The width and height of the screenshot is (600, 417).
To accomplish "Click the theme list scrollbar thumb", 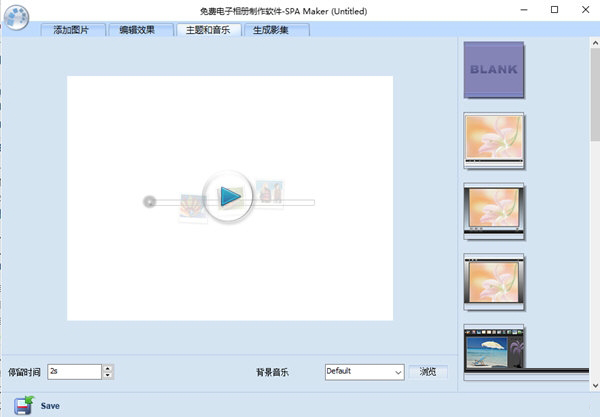I will [595, 94].
